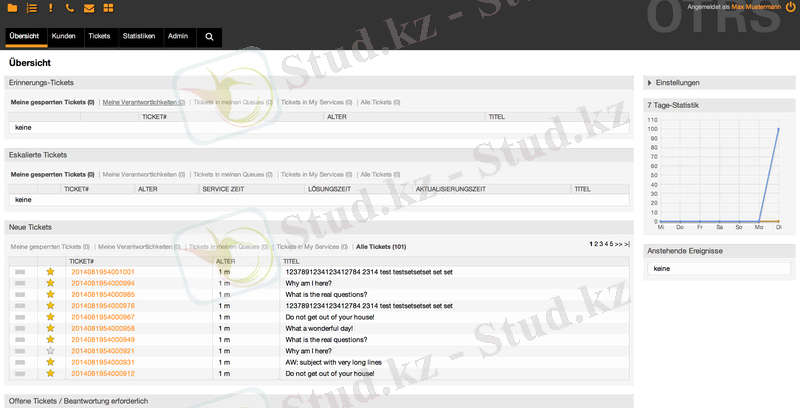The height and width of the screenshot is (408, 800).
Task: Click the priority flag of ticket 2014081954001001
Action: pos(20,272)
